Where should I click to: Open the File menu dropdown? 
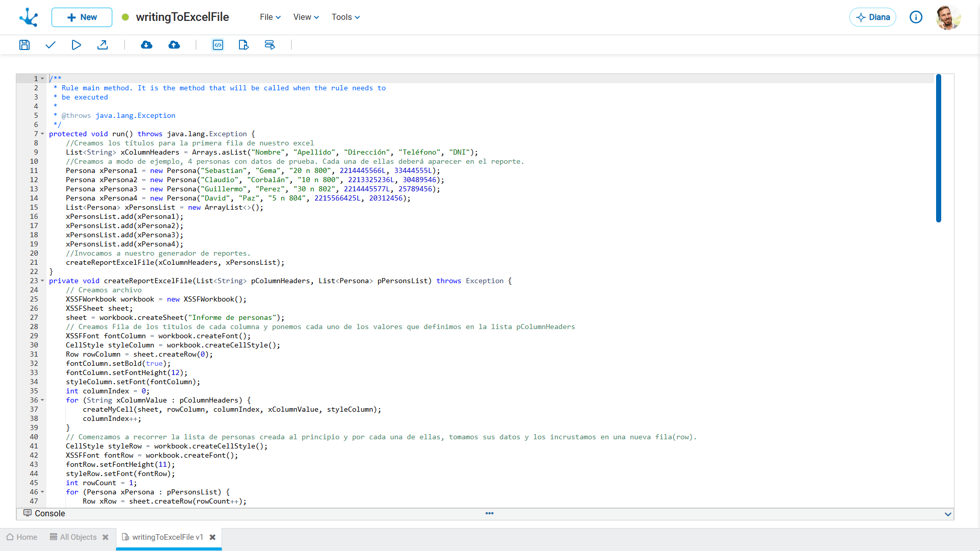click(x=270, y=17)
